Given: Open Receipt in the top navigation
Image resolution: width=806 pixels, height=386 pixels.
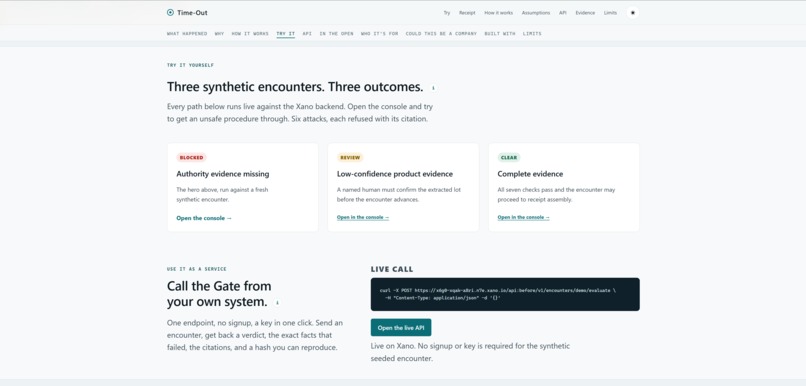Looking at the screenshot, I should pos(467,13).
